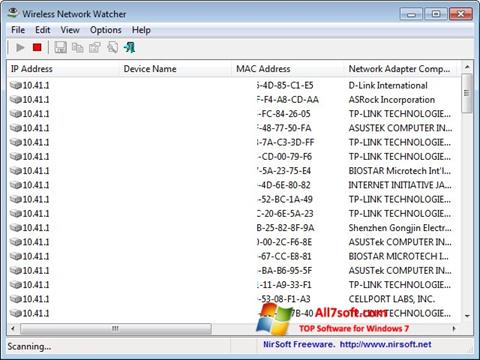Open the Options menu
Image resolution: width=480 pixels, height=360 pixels.
[x=106, y=30]
